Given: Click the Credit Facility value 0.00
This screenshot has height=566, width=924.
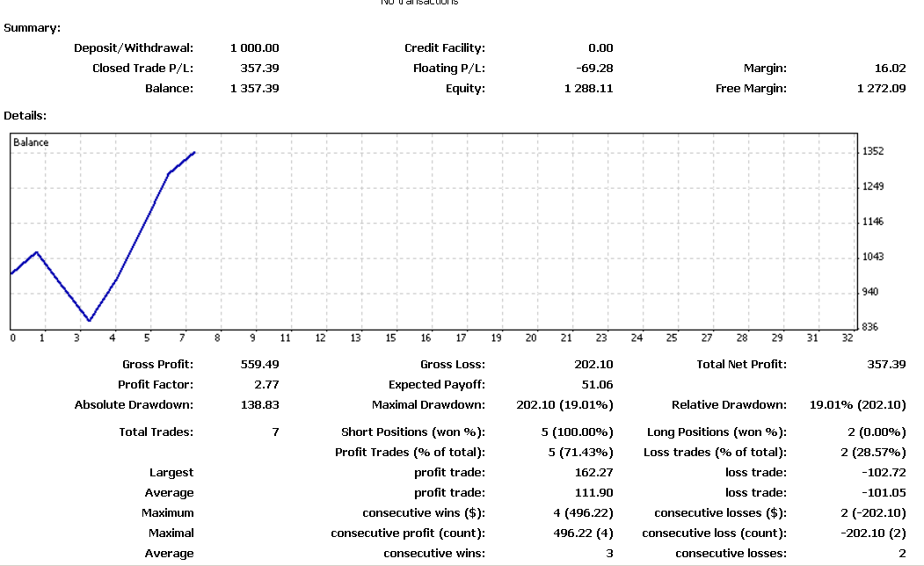Looking at the screenshot, I should (x=600, y=48).
